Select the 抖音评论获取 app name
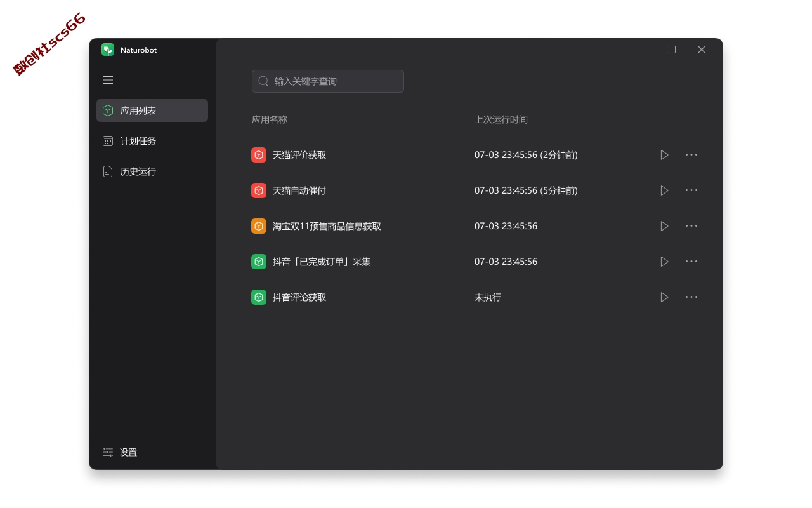This screenshot has width=812, height=508. click(299, 297)
